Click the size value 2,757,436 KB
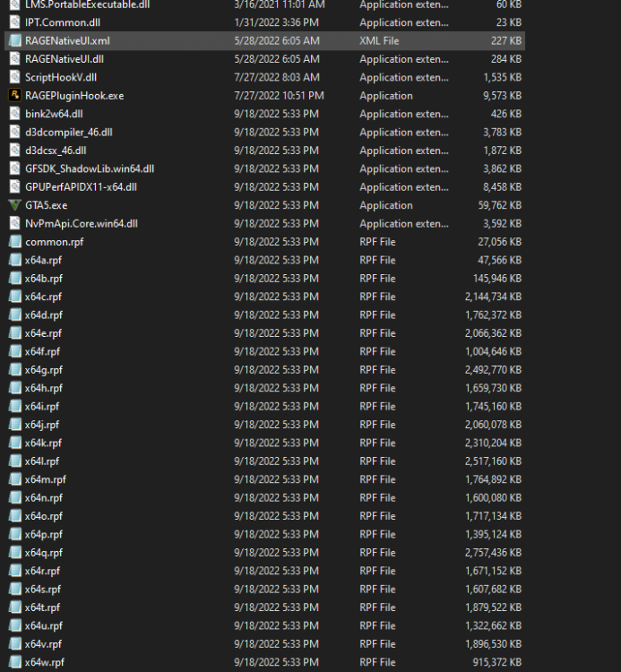This screenshot has height=672, width=621. [493, 553]
